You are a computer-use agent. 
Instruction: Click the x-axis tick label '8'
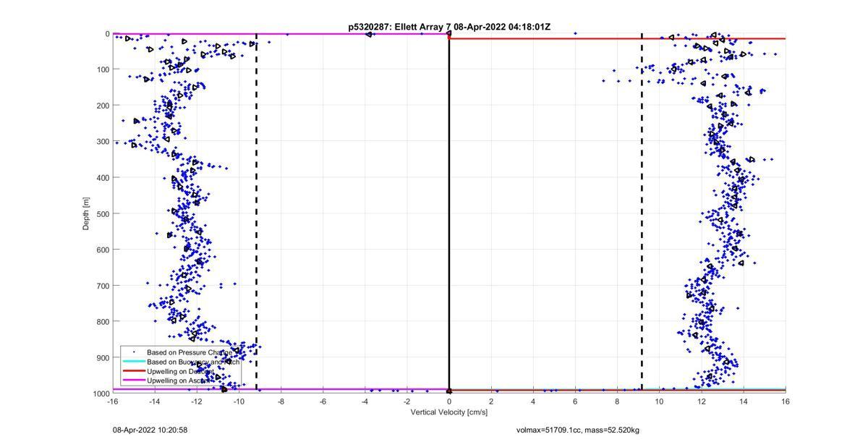(617, 401)
